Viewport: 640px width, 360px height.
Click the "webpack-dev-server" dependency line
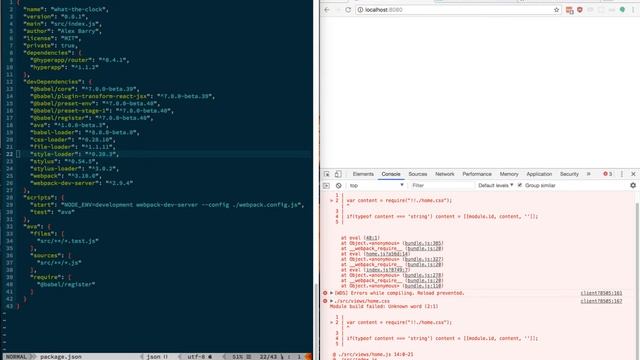click(x=82, y=183)
